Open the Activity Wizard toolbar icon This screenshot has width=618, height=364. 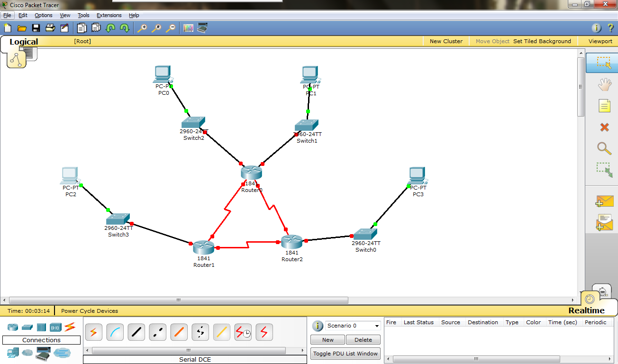pos(64,28)
